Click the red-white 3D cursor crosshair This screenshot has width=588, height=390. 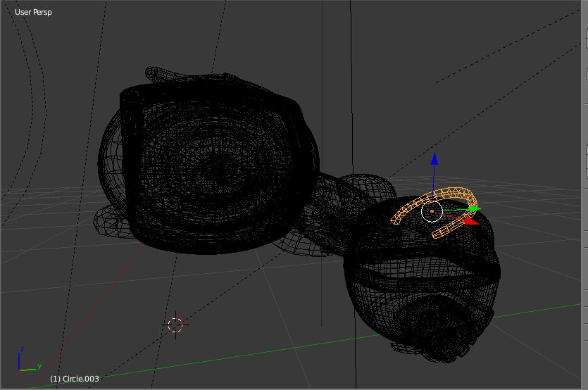(x=175, y=325)
